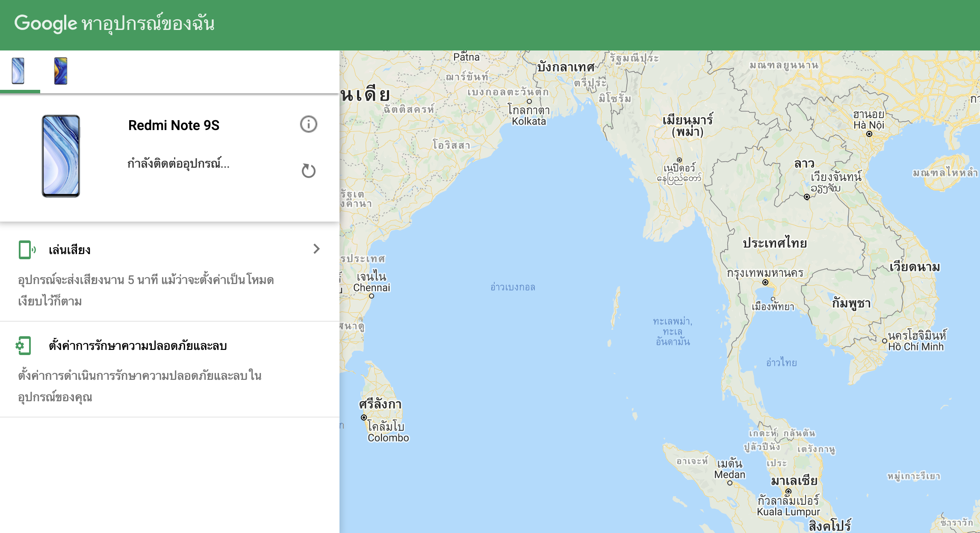Switch to the second phone device tab
Image resolution: width=980 pixels, height=533 pixels.
(x=61, y=71)
